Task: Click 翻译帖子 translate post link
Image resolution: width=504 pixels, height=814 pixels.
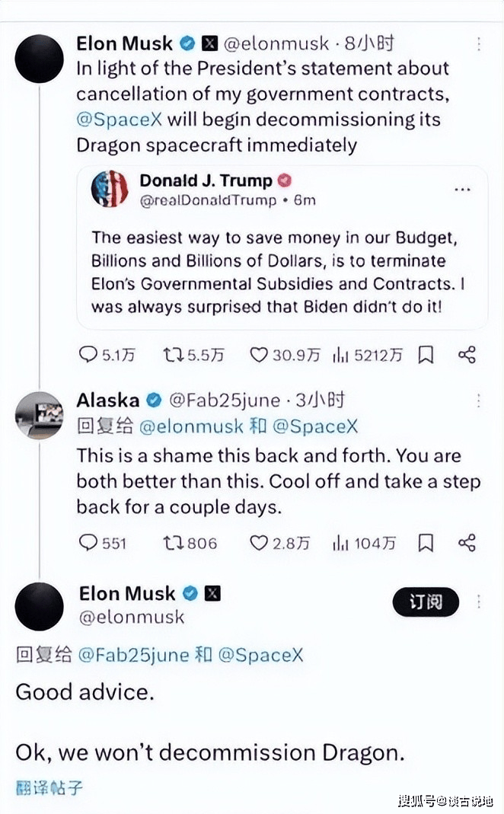Action: [49, 787]
